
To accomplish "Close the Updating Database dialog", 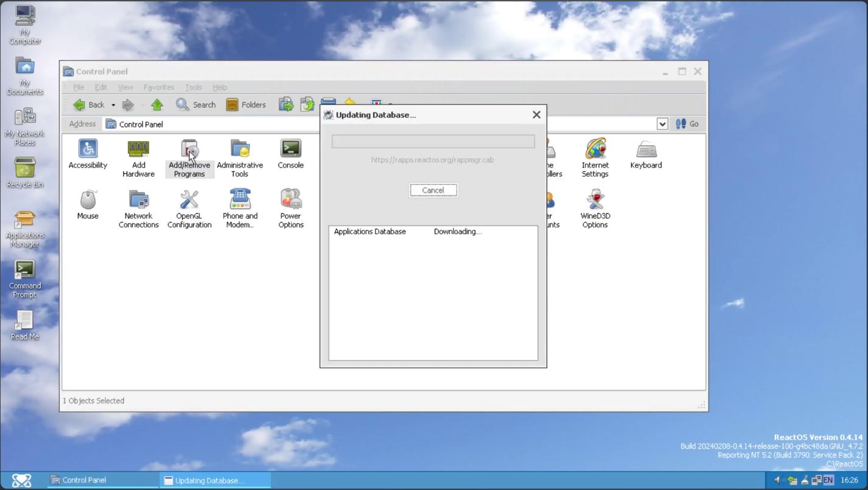I will [x=536, y=115].
